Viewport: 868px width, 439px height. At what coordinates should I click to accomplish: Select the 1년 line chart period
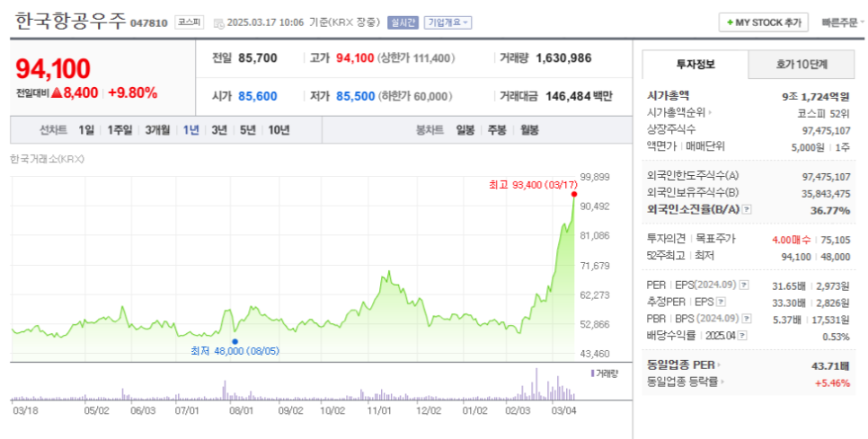(190, 130)
